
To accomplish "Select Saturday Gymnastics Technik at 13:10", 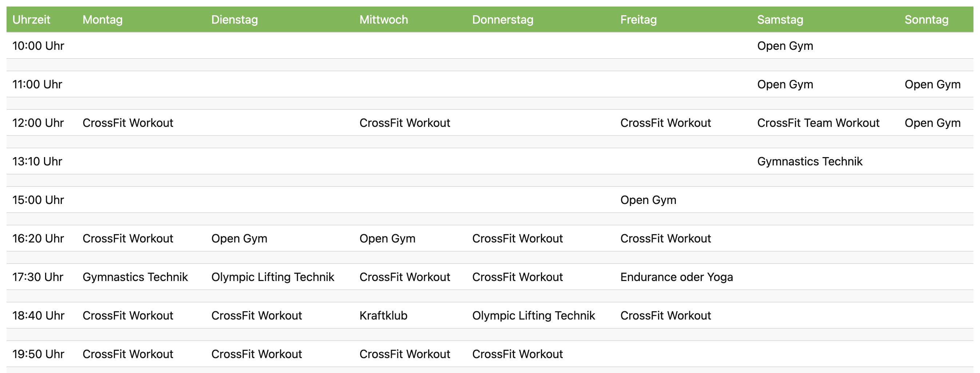I will pos(809,161).
